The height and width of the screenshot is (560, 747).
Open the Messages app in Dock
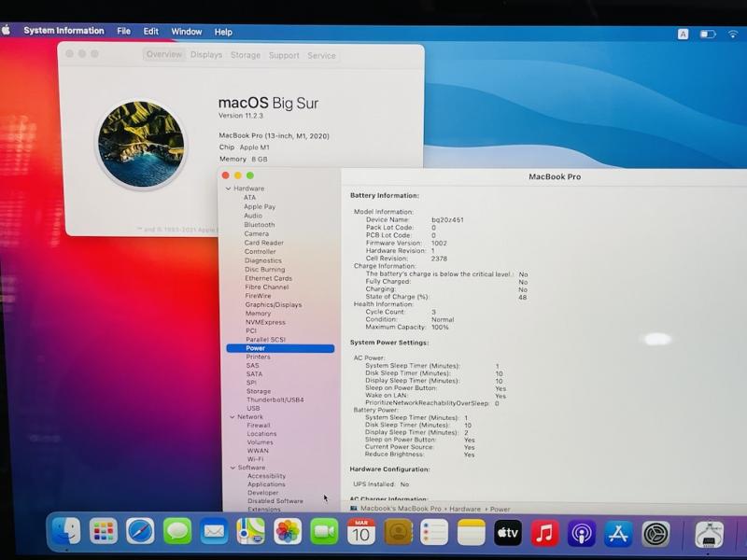(x=177, y=531)
